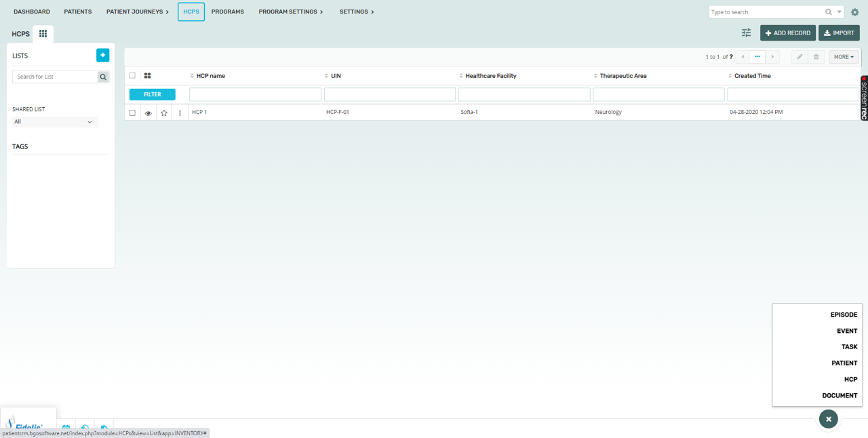Go to the next page arrow
868x438 pixels.
pyautogui.click(x=772, y=57)
